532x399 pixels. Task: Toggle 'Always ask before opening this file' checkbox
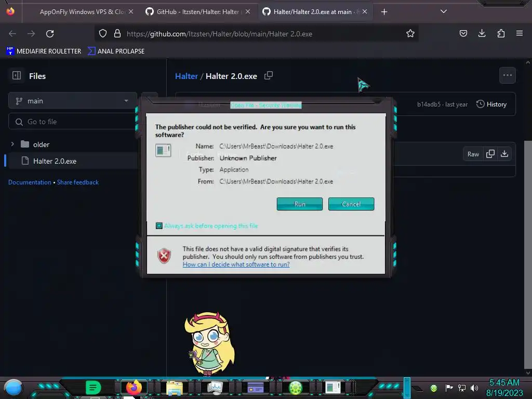[159, 226]
